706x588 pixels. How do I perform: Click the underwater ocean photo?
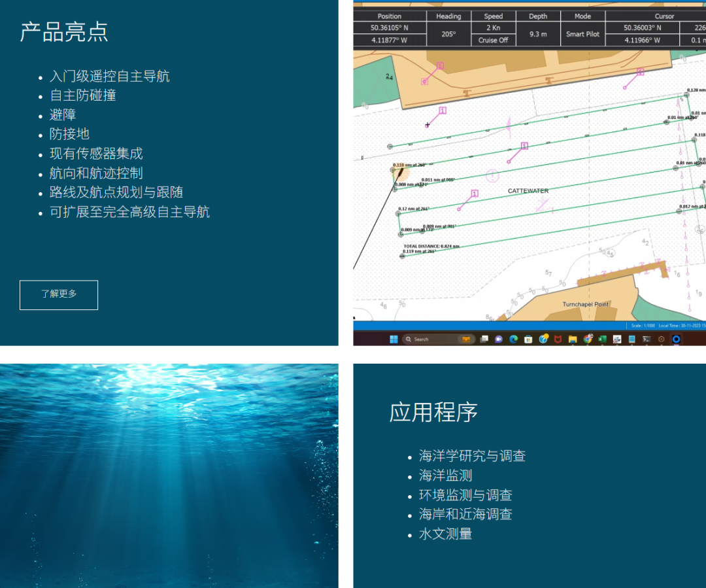click(169, 476)
